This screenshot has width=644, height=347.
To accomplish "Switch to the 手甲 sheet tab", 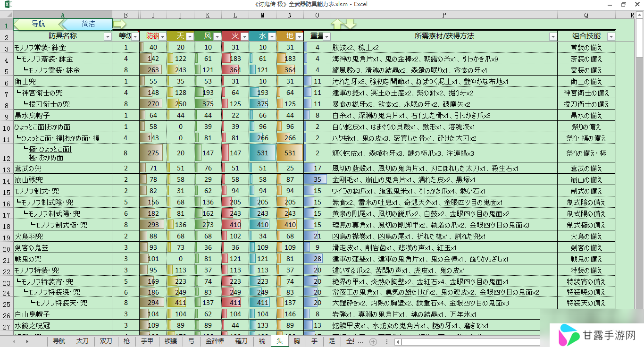I will click(147, 341).
